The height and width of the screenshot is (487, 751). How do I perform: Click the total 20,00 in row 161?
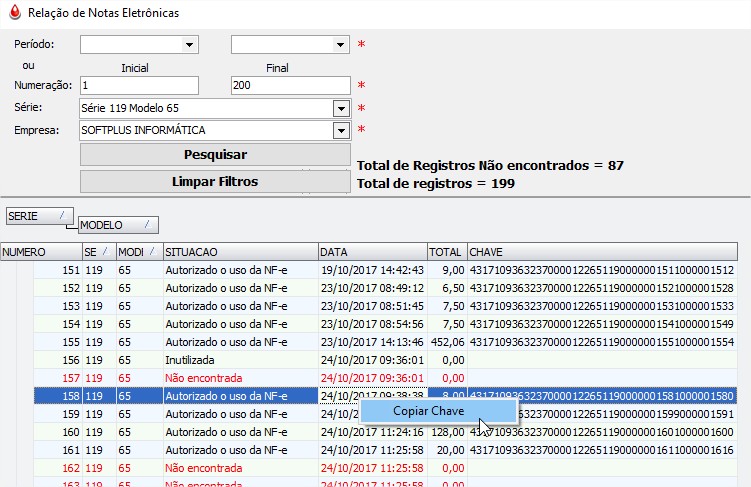pos(451,450)
